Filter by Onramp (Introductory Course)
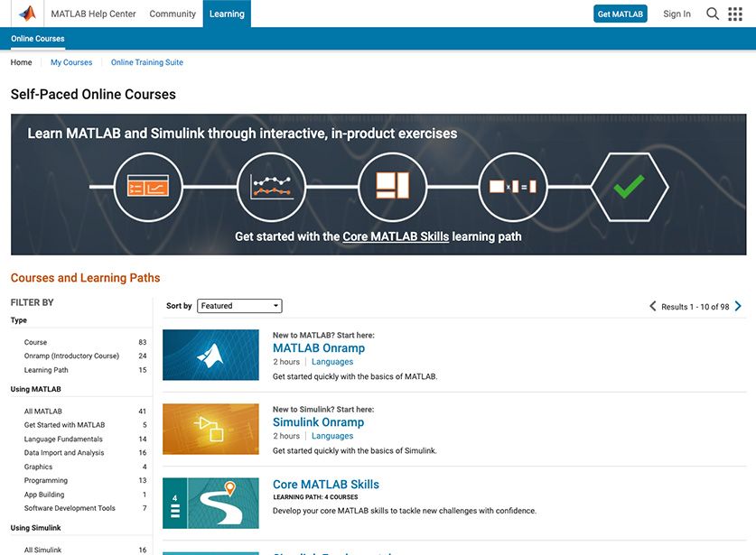The width and height of the screenshot is (756, 555). click(71, 356)
